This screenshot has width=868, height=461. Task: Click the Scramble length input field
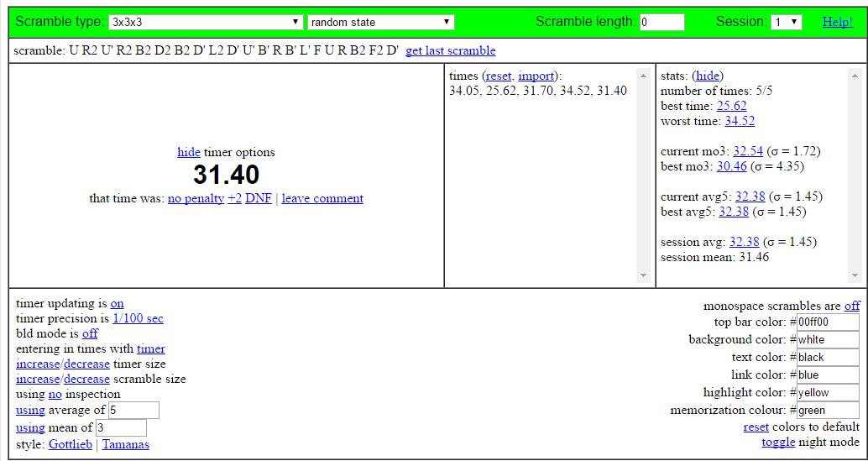[662, 22]
